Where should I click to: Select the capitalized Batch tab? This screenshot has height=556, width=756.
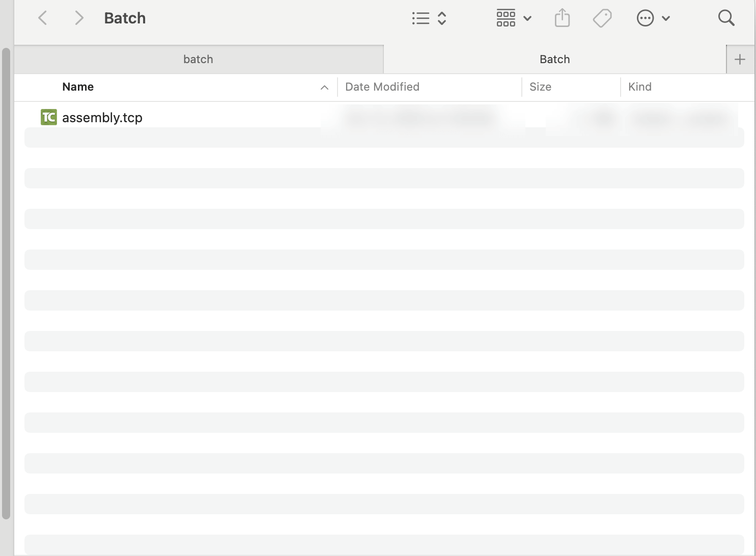(554, 59)
